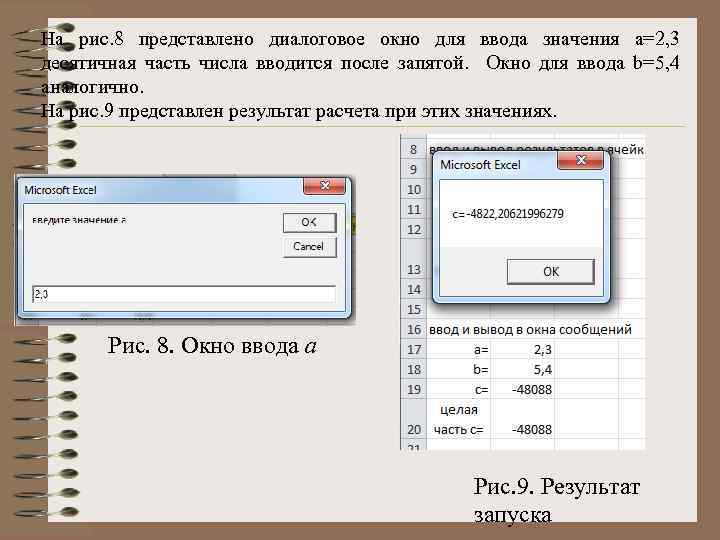This screenshot has height=540, width=720.
Task: Select row header 16
Action: [413, 329]
